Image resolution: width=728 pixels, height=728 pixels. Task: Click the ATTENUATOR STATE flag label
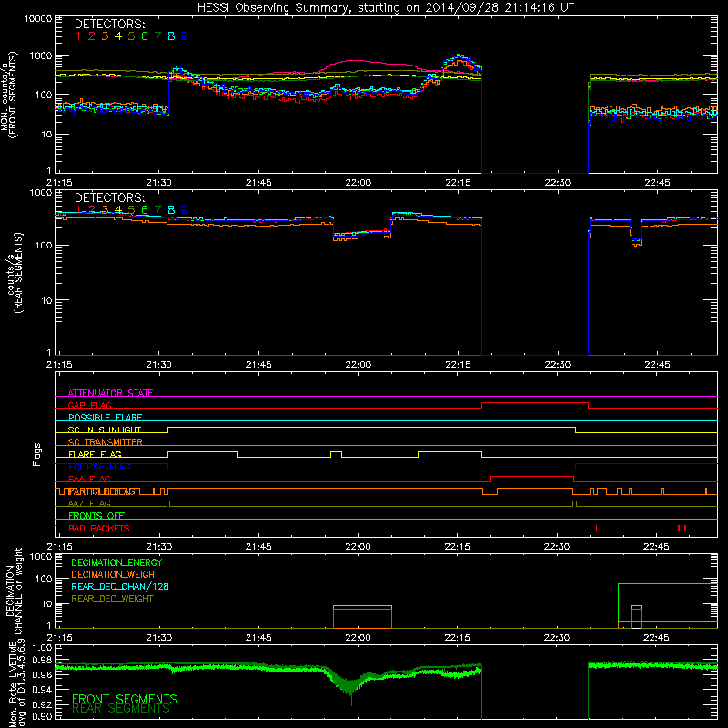pos(110,393)
